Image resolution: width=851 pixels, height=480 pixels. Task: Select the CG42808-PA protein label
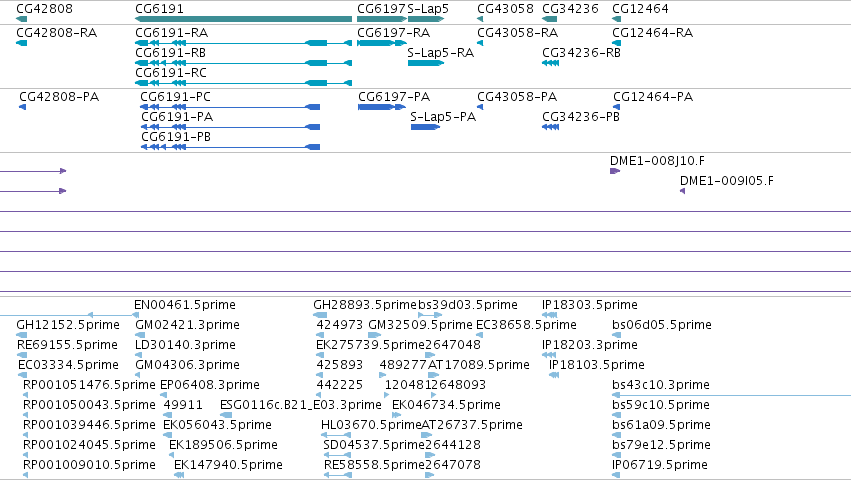coord(59,97)
